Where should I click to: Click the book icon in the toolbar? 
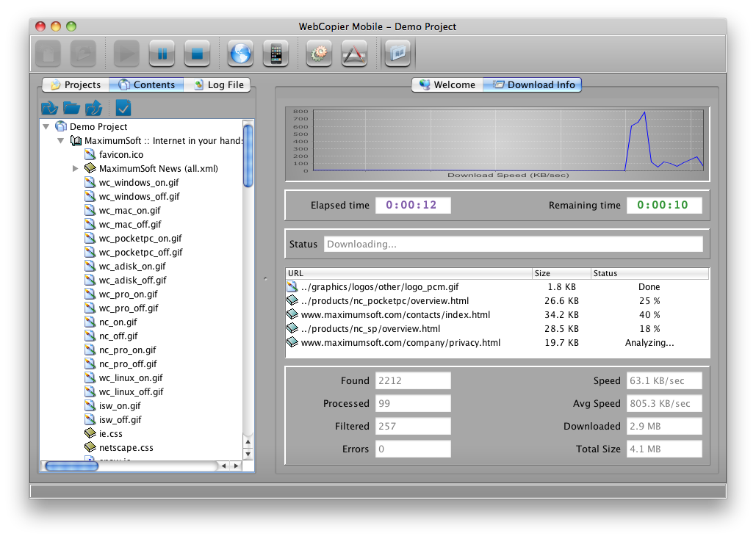pos(399,54)
